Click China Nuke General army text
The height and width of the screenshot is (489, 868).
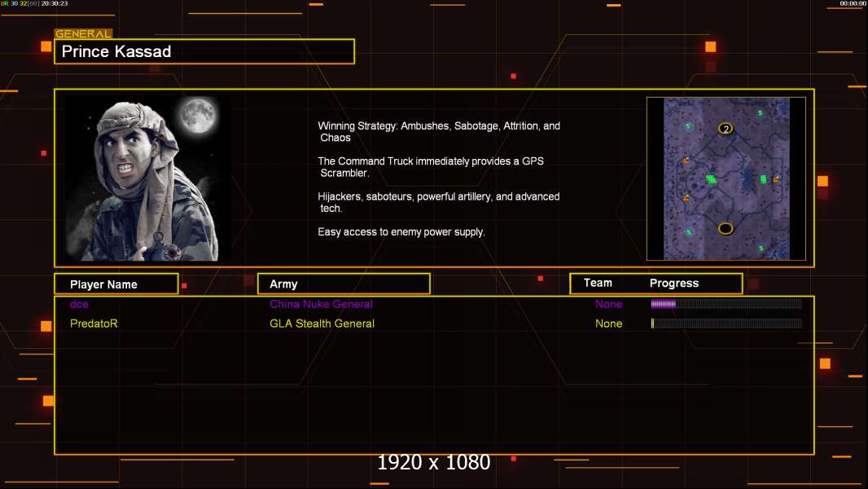tap(321, 304)
